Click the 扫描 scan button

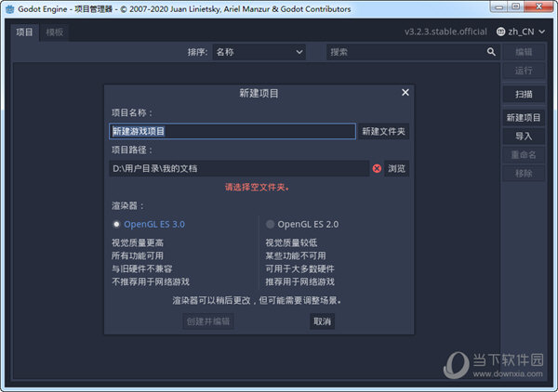tap(524, 94)
